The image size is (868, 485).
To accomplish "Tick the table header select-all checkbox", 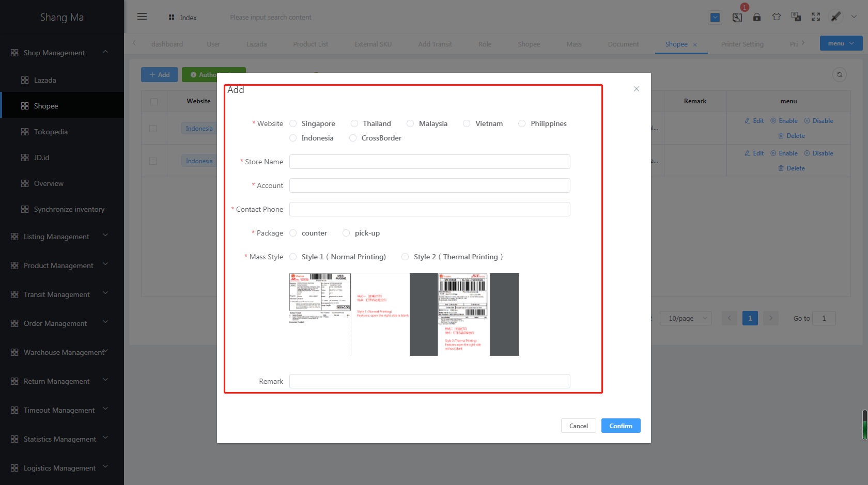I will (154, 102).
